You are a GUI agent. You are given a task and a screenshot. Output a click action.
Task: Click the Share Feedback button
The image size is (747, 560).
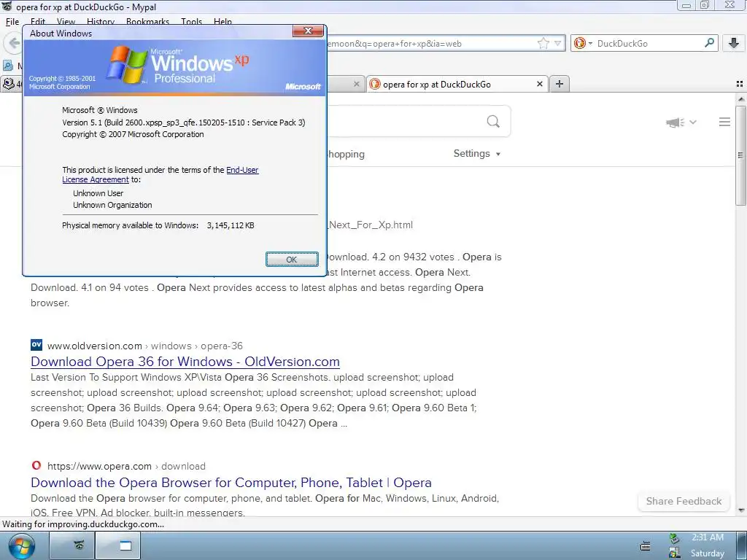pos(684,501)
